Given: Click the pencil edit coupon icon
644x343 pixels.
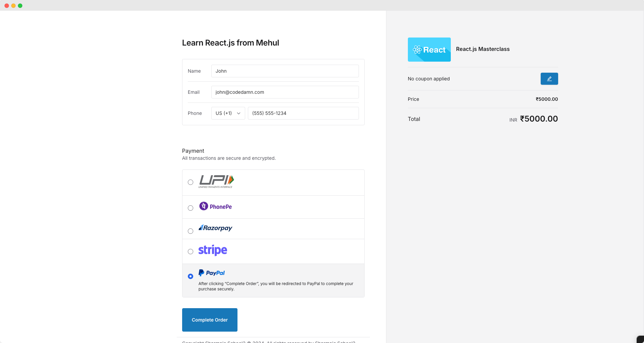Looking at the screenshot, I should point(549,79).
